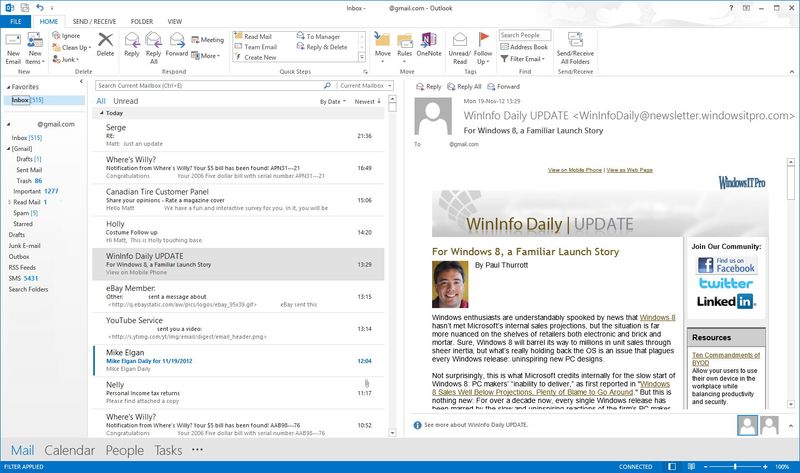Toggle Unread/Read status of message
The height and width of the screenshot is (473, 800).
(459, 46)
